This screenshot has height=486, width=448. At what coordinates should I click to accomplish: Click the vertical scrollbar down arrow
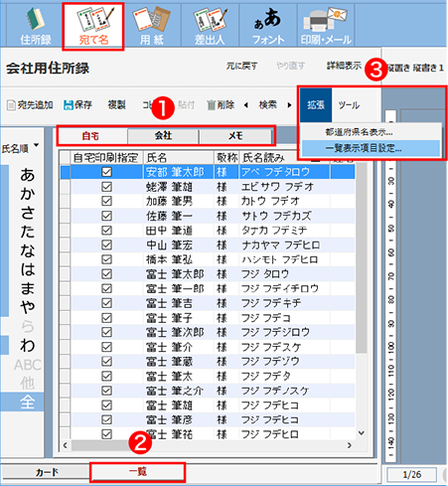click(x=362, y=433)
